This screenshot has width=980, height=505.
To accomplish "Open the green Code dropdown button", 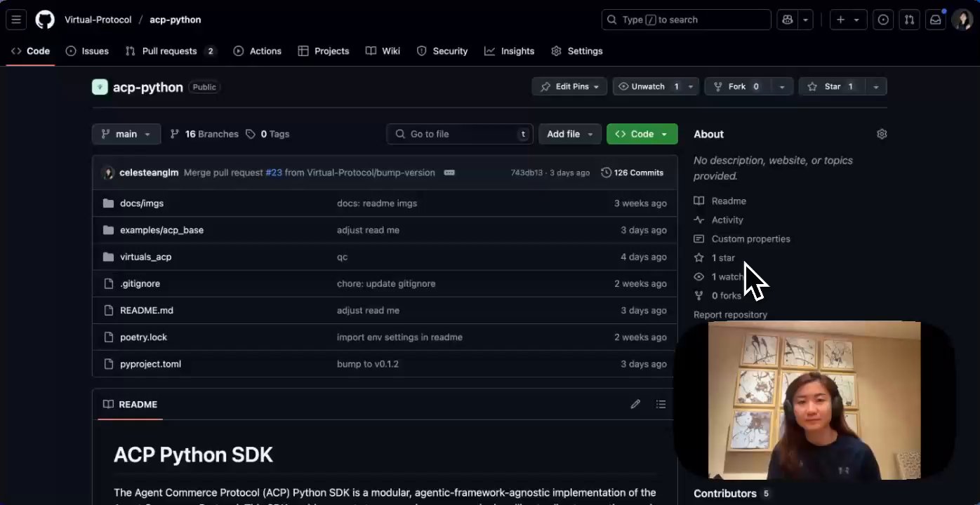I will (x=642, y=134).
